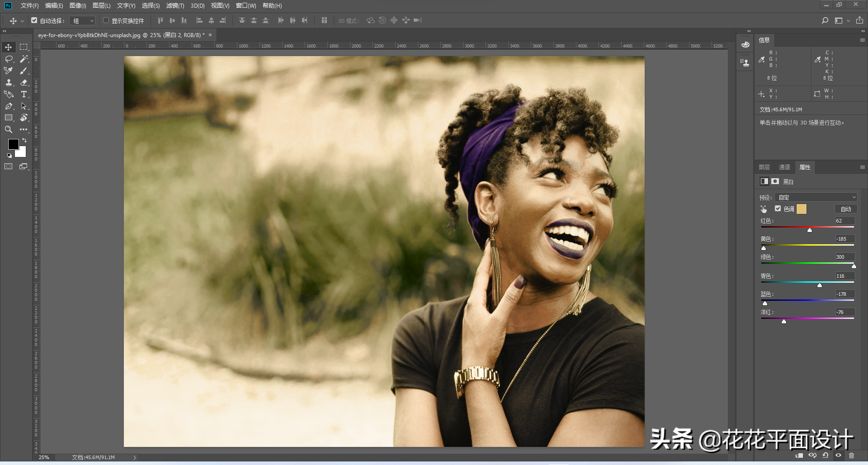Open the 图像(I) menu
The width and height of the screenshot is (868, 465).
(78, 5)
